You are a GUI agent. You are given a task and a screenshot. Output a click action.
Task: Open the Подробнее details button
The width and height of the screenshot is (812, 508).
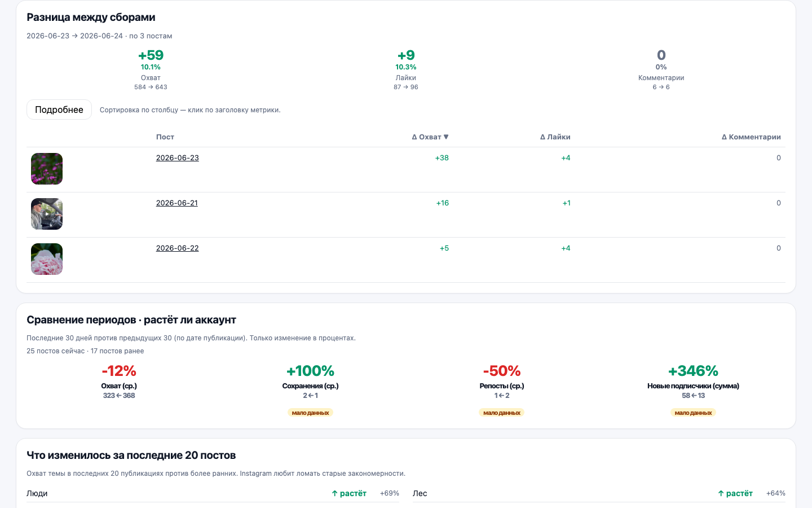pyautogui.click(x=59, y=110)
